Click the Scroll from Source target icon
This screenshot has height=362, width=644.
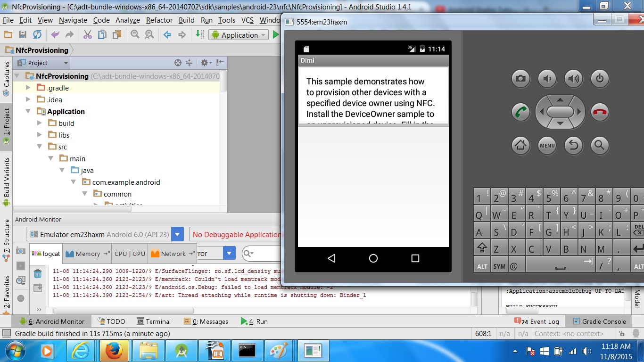point(178,63)
